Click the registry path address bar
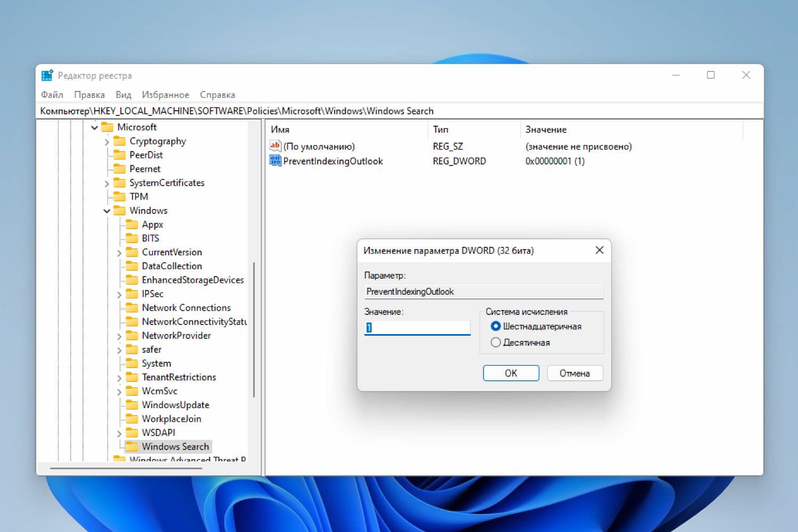 tap(400, 111)
